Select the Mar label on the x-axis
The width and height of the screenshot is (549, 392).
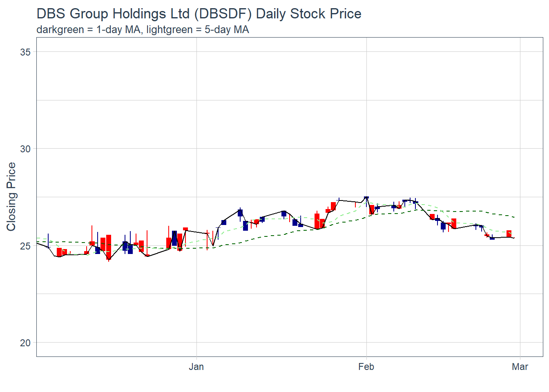tap(520, 367)
